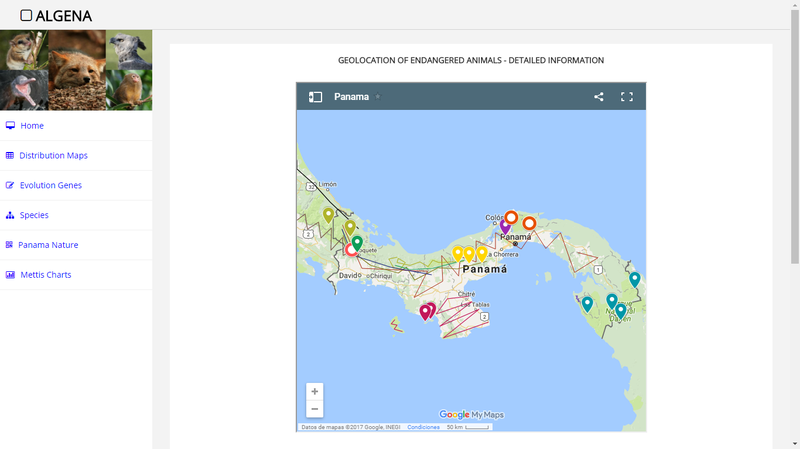Select the magenta marker near Las Tablas

(x=425, y=311)
